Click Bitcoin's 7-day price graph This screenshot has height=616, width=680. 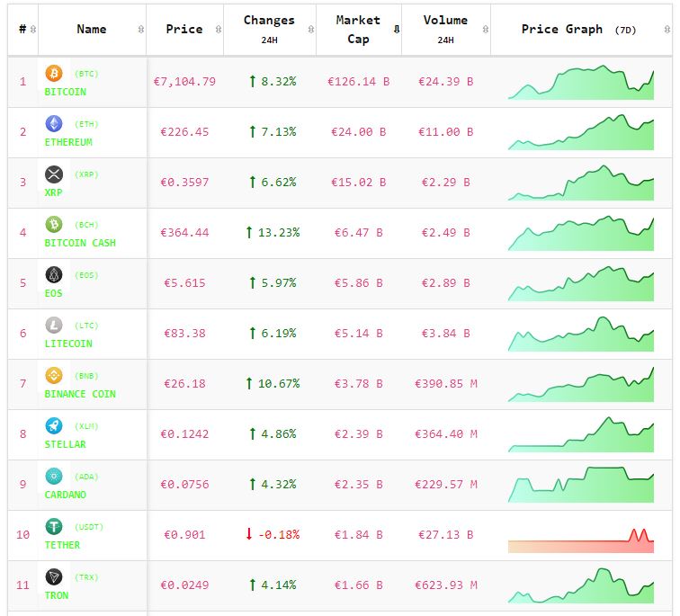click(x=581, y=83)
